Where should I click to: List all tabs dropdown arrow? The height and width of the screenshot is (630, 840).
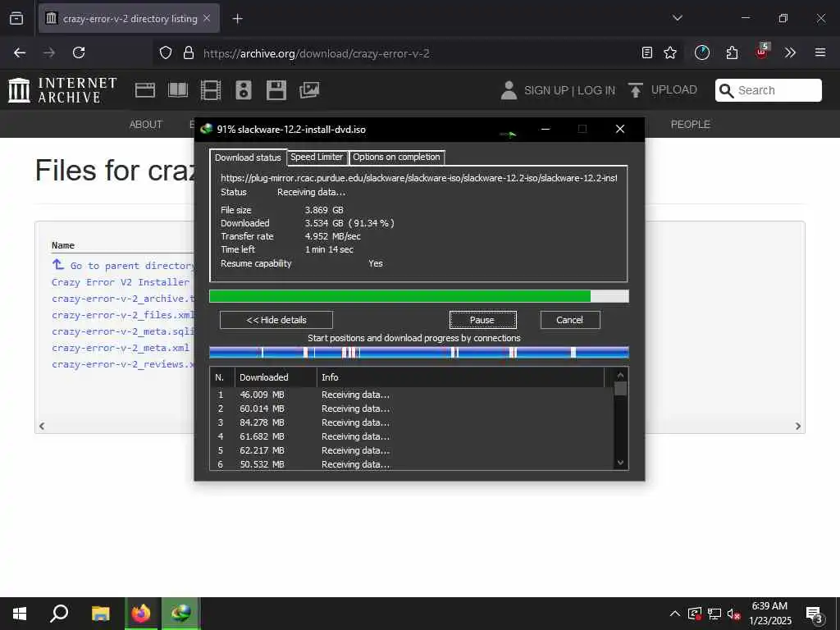[x=677, y=18]
